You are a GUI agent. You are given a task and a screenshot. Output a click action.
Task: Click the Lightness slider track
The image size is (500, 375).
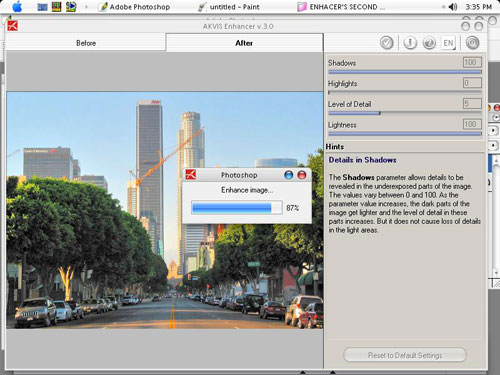pos(405,134)
